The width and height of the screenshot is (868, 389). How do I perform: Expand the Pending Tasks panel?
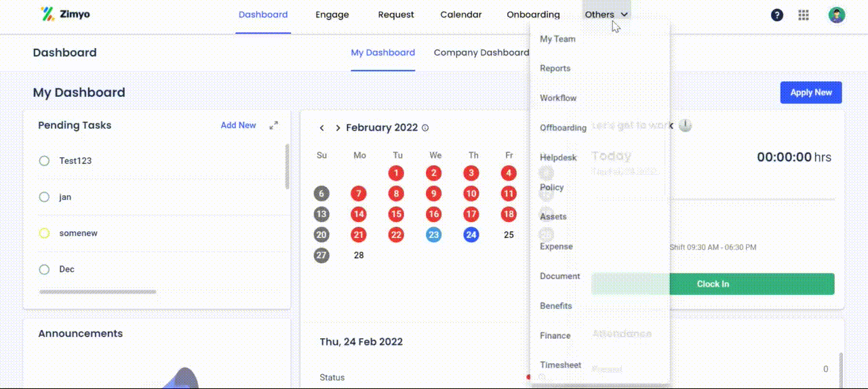[x=273, y=125]
